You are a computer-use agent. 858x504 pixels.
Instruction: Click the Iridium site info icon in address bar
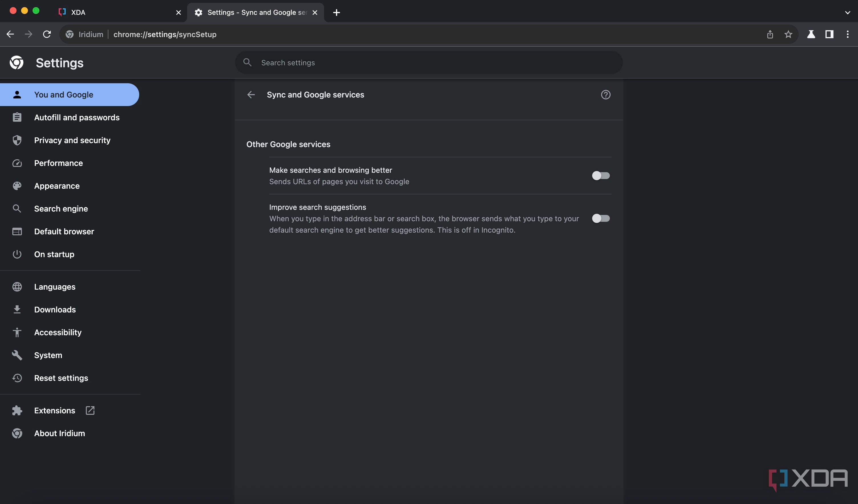[x=70, y=34]
